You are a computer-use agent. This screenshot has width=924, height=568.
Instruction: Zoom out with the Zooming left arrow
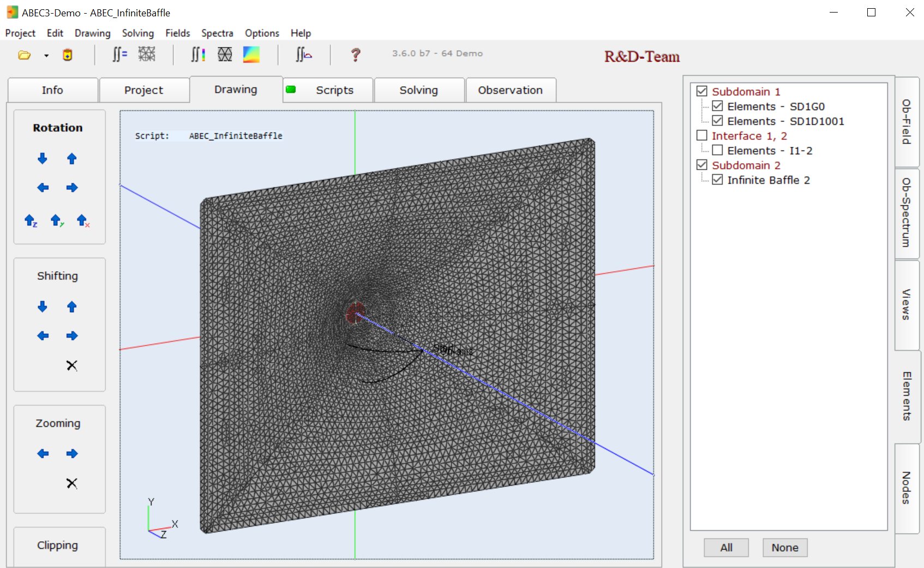pos(43,453)
